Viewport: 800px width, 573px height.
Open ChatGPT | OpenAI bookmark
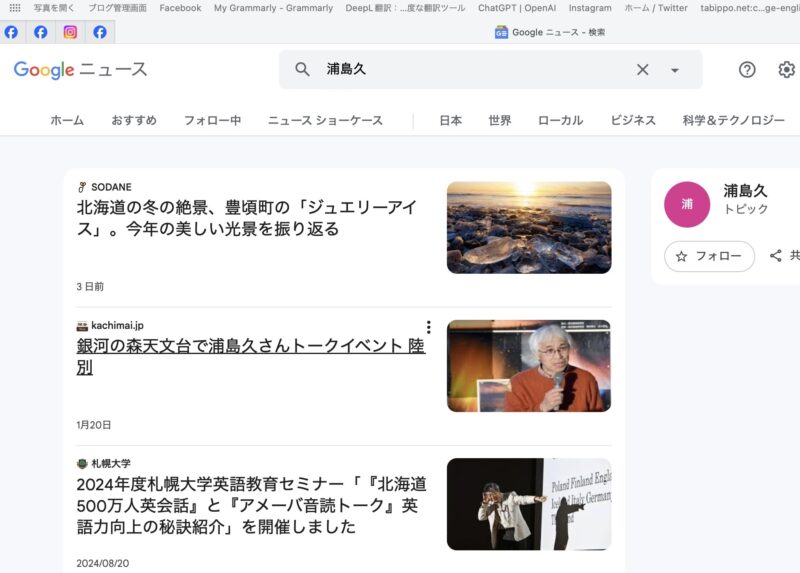(517, 8)
